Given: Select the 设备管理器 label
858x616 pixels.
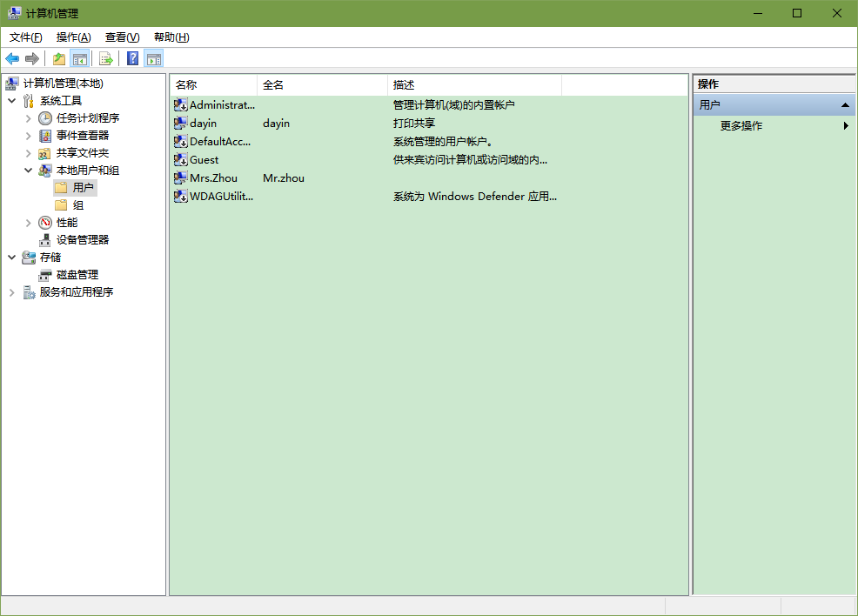Looking at the screenshot, I should 83,240.
